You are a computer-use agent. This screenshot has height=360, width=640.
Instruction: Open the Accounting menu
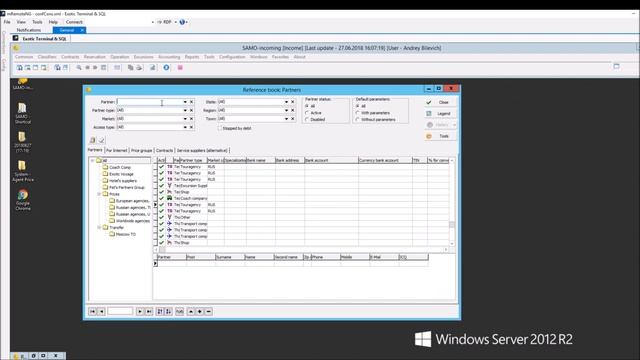click(x=169, y=57)
